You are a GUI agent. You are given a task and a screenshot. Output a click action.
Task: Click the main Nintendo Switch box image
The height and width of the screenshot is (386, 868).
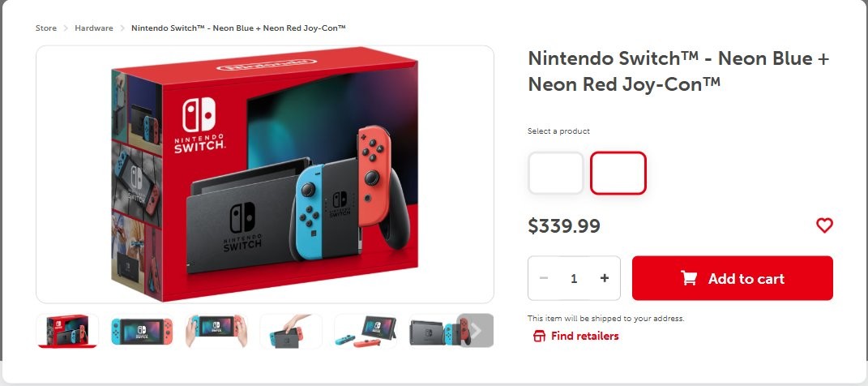(x=265, y=174)
